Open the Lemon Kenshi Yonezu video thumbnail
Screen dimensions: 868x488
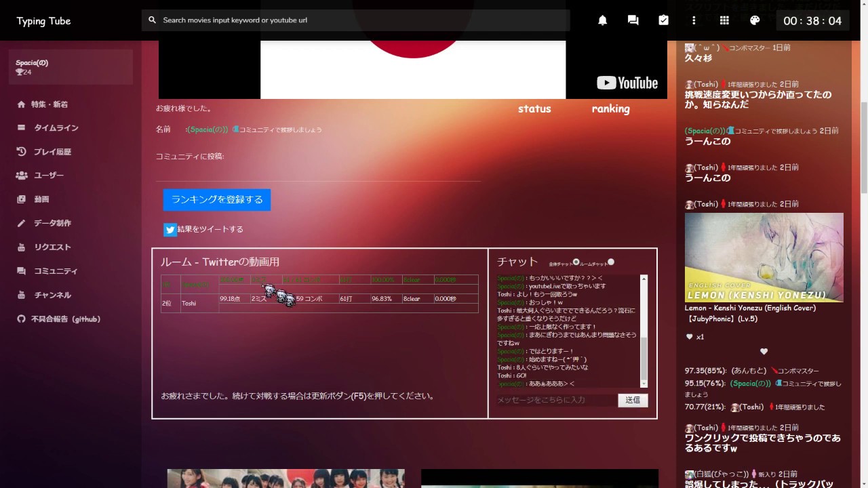tap(764, 258)
